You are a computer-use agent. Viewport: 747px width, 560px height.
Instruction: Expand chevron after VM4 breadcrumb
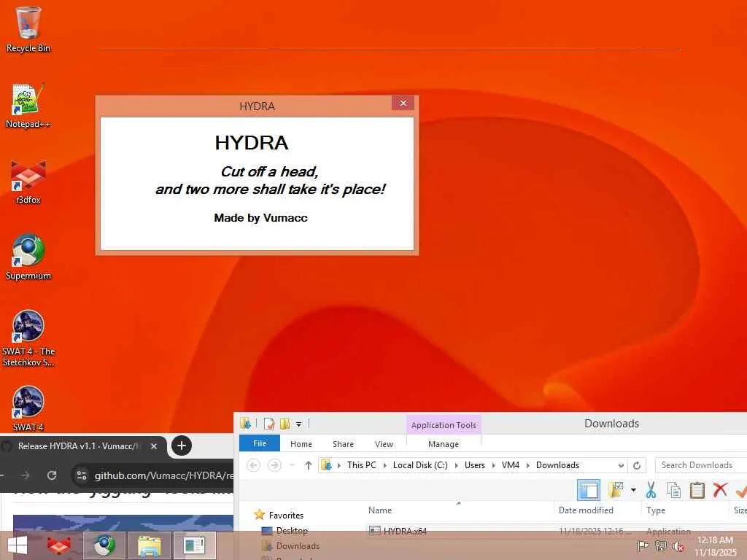point(527,465)
